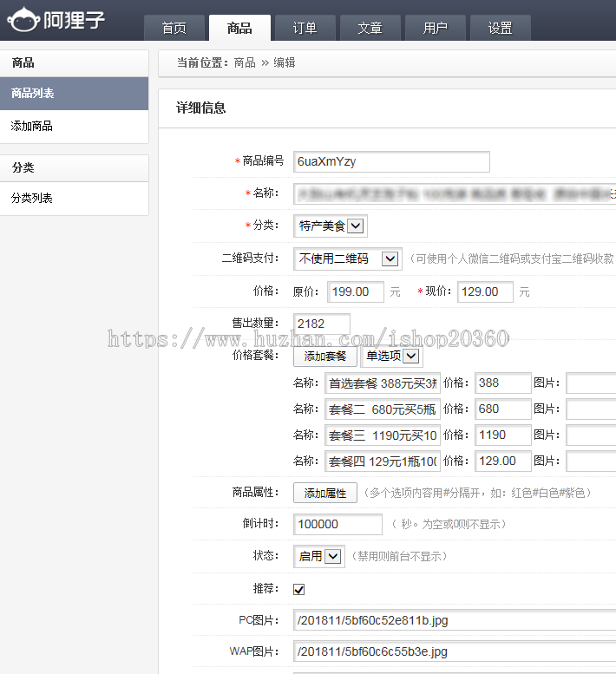Focus the 商品编号 input field
Viewport: 616px width, 674px height.
click(x=391, y=161)
